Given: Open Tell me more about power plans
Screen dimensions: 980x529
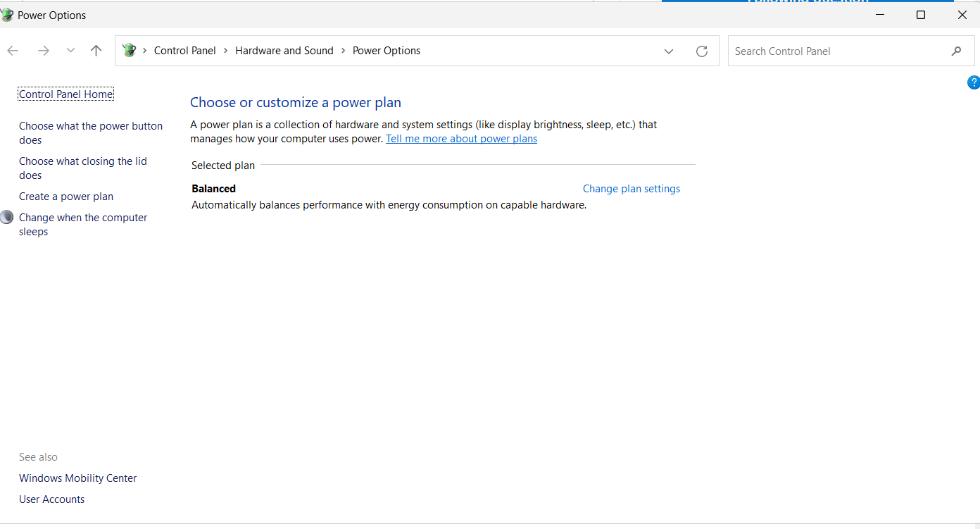Looking at the screenshot, I should point(461,138).
